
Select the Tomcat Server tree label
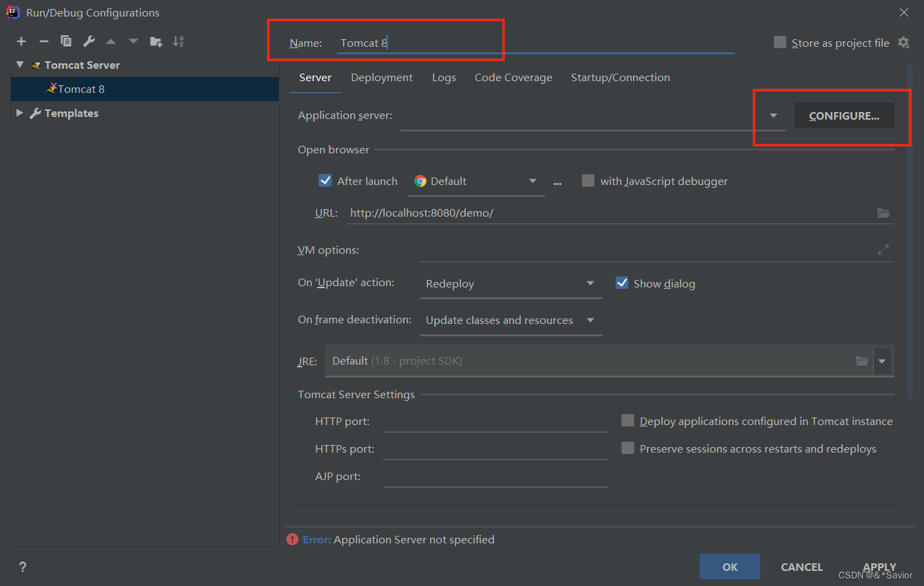pos(82,65)
